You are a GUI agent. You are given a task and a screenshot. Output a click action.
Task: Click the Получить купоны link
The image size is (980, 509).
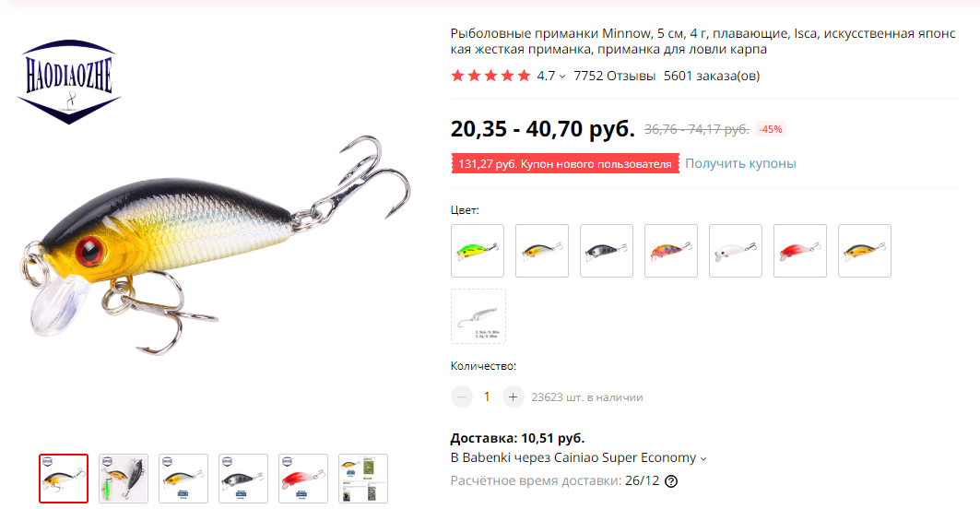740,163
